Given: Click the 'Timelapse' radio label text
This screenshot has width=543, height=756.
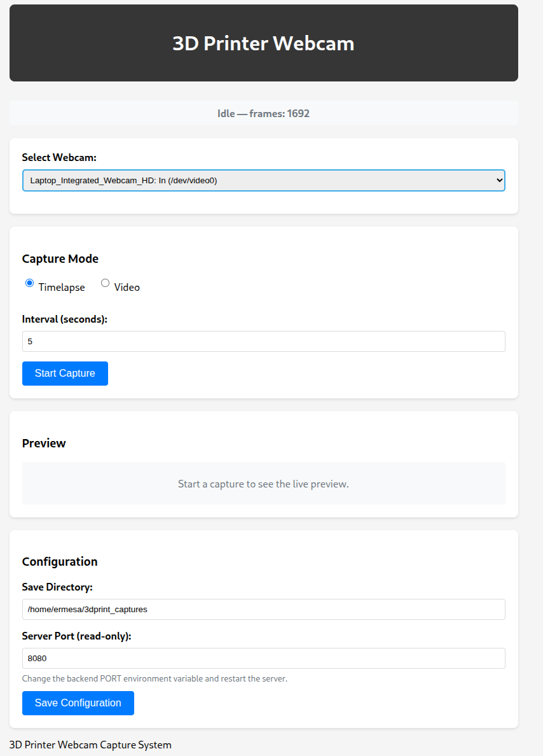Looking at the screenshot, I should [x=62, y=288].
